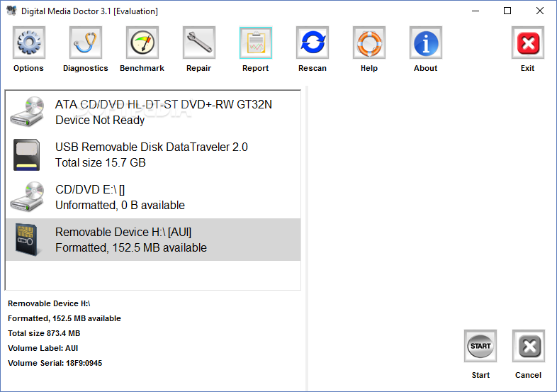The image size is (557, 392).
Task: Select the CD/DVD E:\ drive icon
Action: pyautogui.click(x=27, y=197)
